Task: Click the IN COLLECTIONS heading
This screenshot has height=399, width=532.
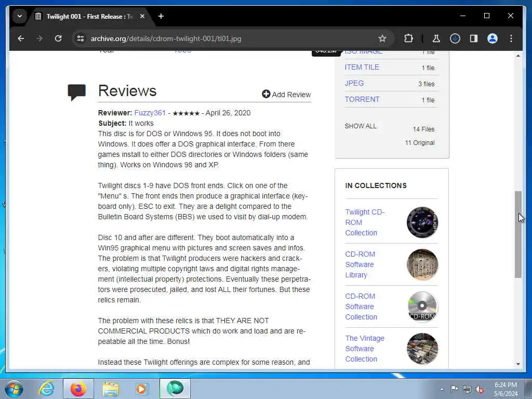Action: [376, 185]
